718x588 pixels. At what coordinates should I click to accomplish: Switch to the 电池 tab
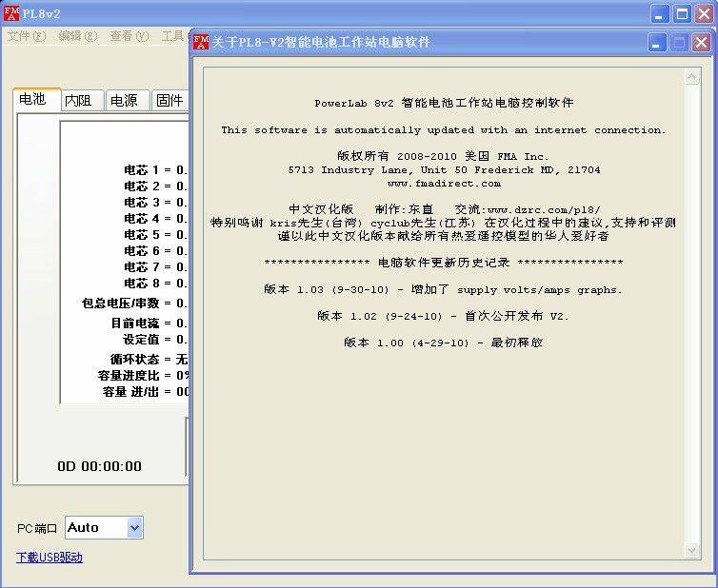click(34, 99)
